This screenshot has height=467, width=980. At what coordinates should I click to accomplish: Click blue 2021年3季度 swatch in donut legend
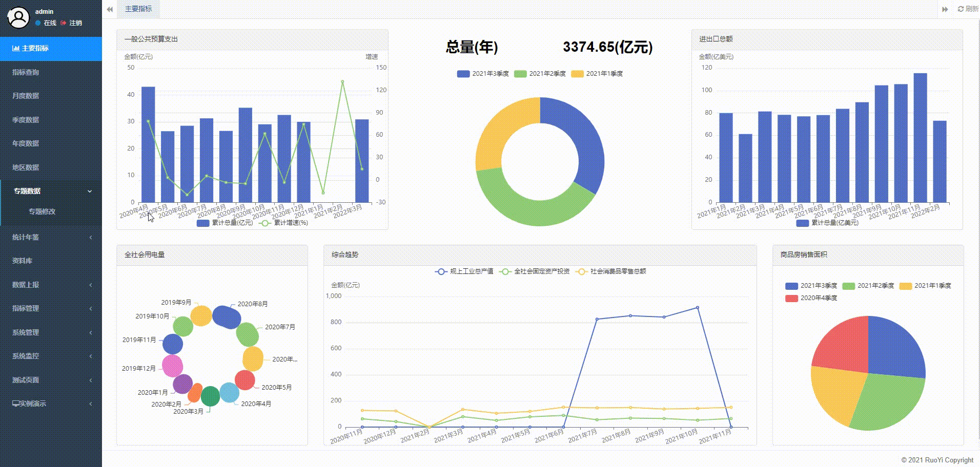click(463, 74)
